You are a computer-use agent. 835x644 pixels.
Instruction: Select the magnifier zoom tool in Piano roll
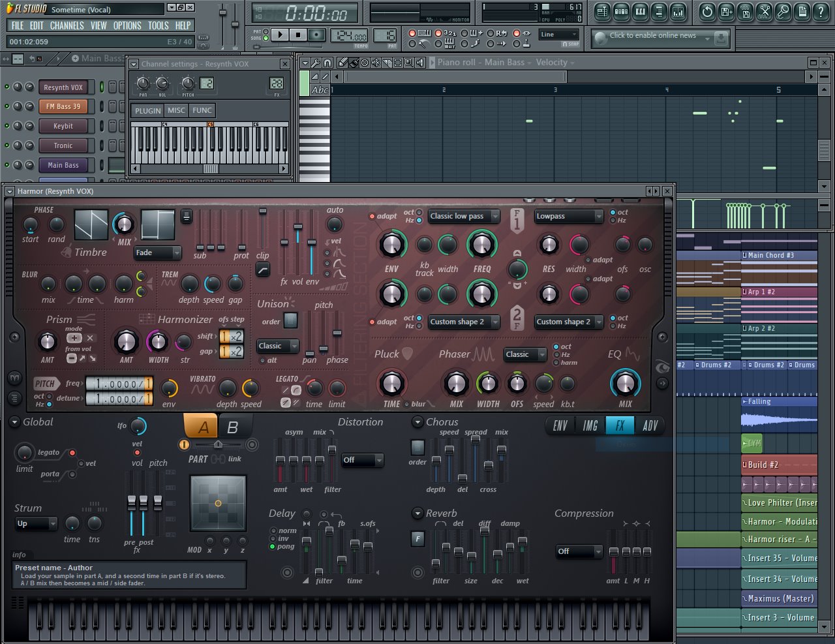(408, 63)
